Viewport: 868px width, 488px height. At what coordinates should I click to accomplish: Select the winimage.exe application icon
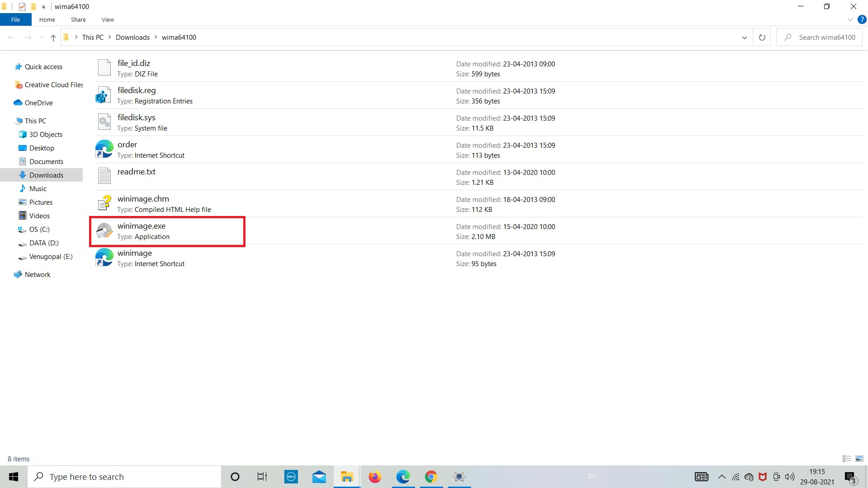pyautogui.click(x=104, y=230)
